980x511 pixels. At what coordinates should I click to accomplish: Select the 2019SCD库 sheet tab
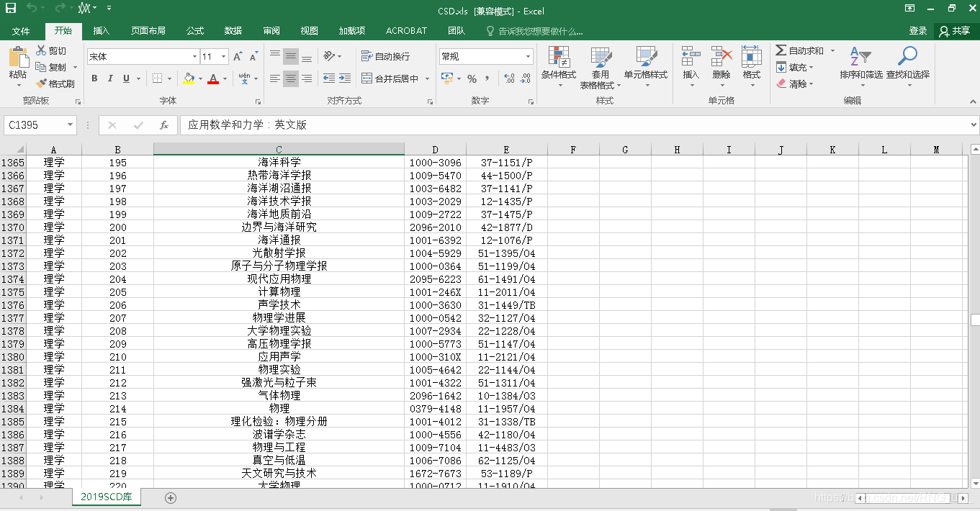tap(107, 497)
